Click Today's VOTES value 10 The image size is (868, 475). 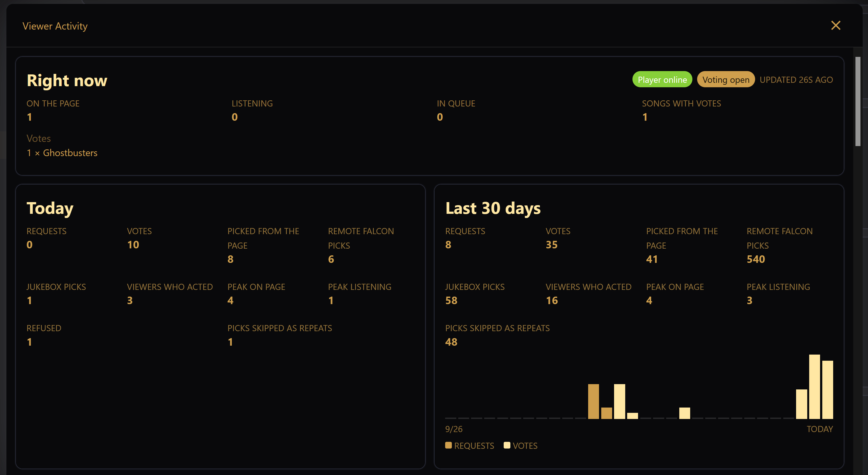(x=133, y=244)
